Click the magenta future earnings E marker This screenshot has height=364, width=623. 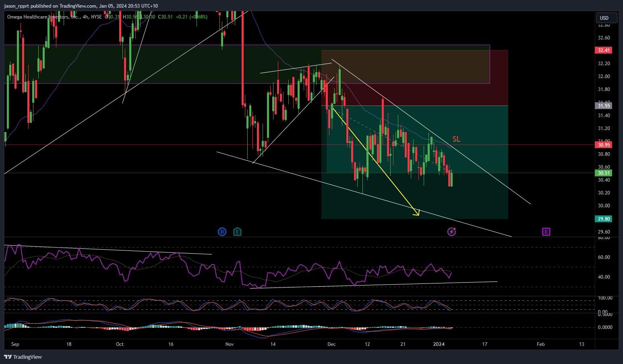[546, 232]
